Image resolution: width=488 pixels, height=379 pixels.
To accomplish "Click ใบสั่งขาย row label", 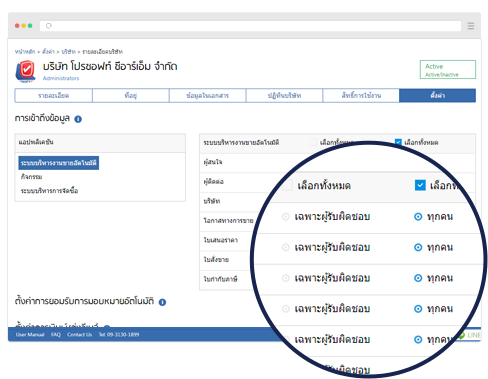I will tap(216, 260).
